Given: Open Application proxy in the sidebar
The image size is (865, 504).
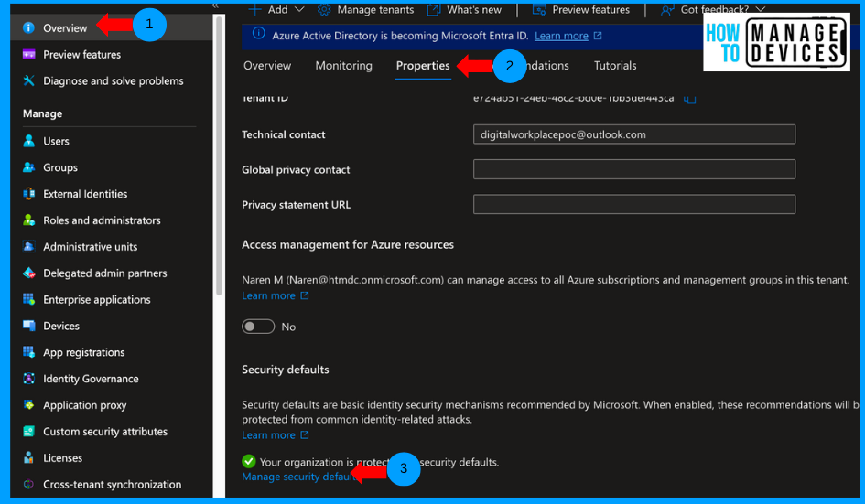Looking at the screenshot, I should 84,406.
